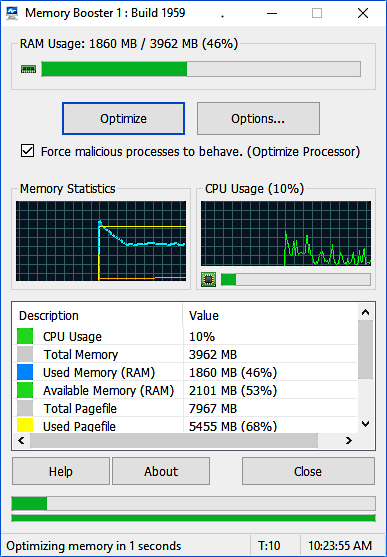Click the Memory Statistics graph

point(101,241)
